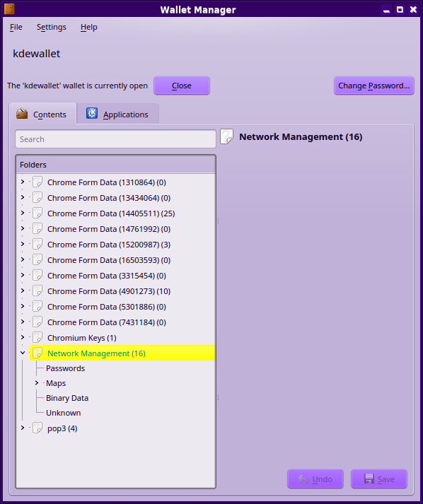The width and height of the screenshot is (423, 504).
Task: Select Passwords under Network Management
Action: tap(65, 368)
